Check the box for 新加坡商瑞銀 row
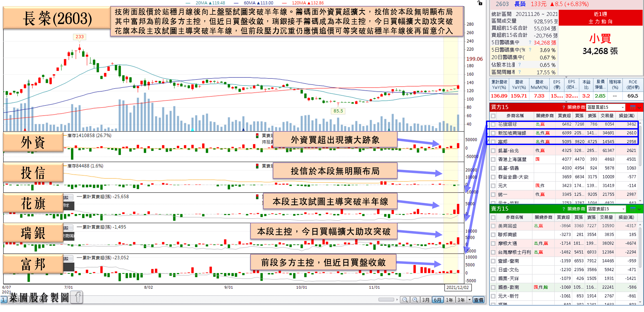Screen dimensions: 644x312 [x=493, y=133]
